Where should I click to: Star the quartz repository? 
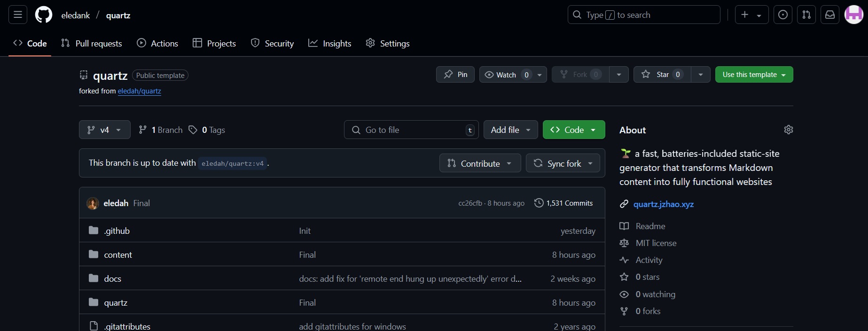[x=662, y=75]
